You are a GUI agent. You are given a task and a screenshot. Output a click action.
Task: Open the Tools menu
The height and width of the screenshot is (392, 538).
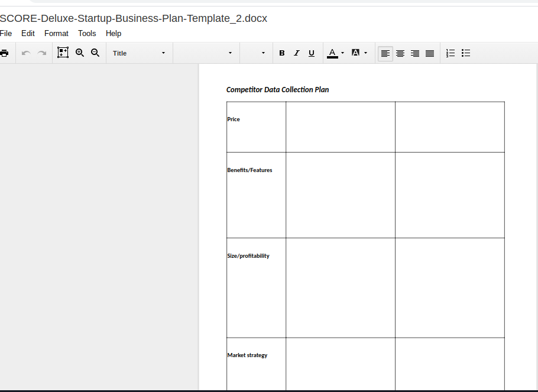(87, 33)
